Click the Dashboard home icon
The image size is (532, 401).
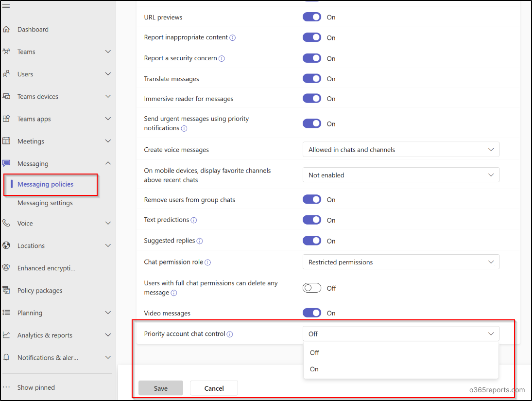(x=6, y=29)
